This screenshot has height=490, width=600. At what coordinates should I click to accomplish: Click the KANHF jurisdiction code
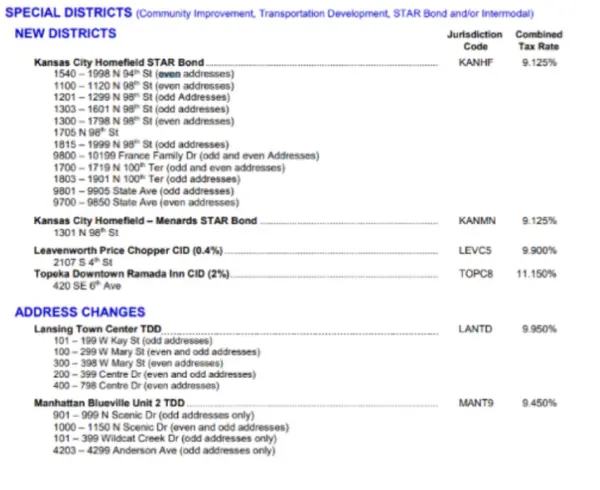[476, 62]
